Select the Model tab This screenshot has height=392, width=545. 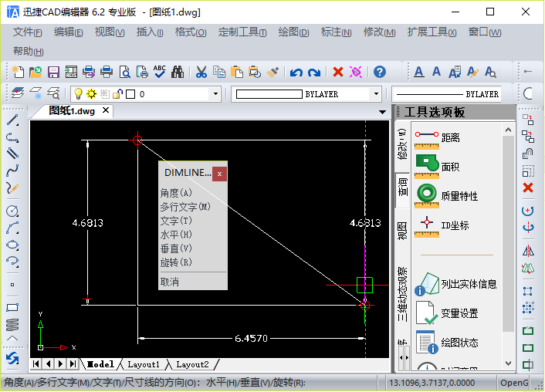[100, 364]
